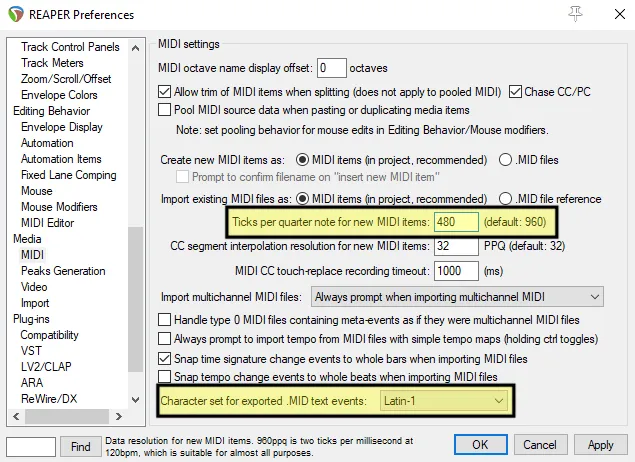Select import existing MIDI as in-project items

(x=302, y=199)
